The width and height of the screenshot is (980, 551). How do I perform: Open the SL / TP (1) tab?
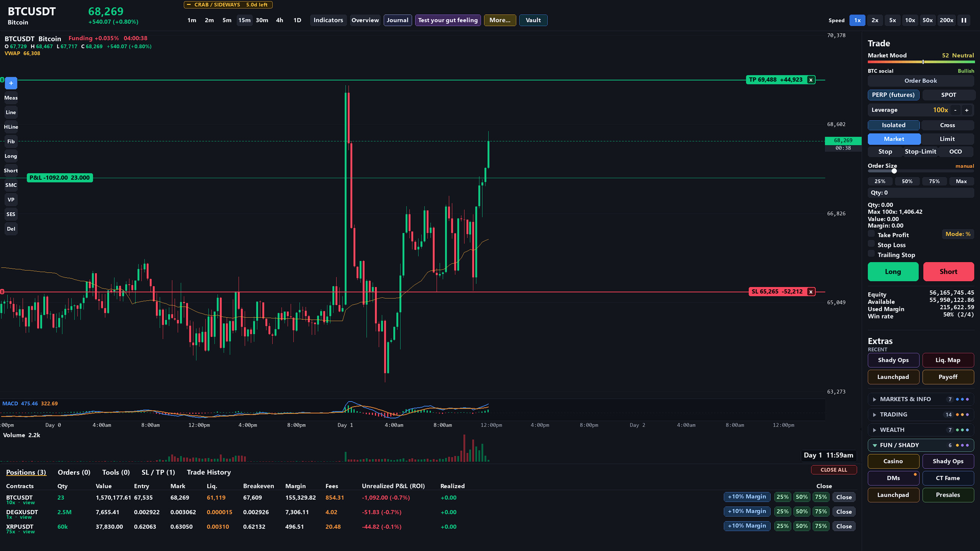[x=158, y=472]
